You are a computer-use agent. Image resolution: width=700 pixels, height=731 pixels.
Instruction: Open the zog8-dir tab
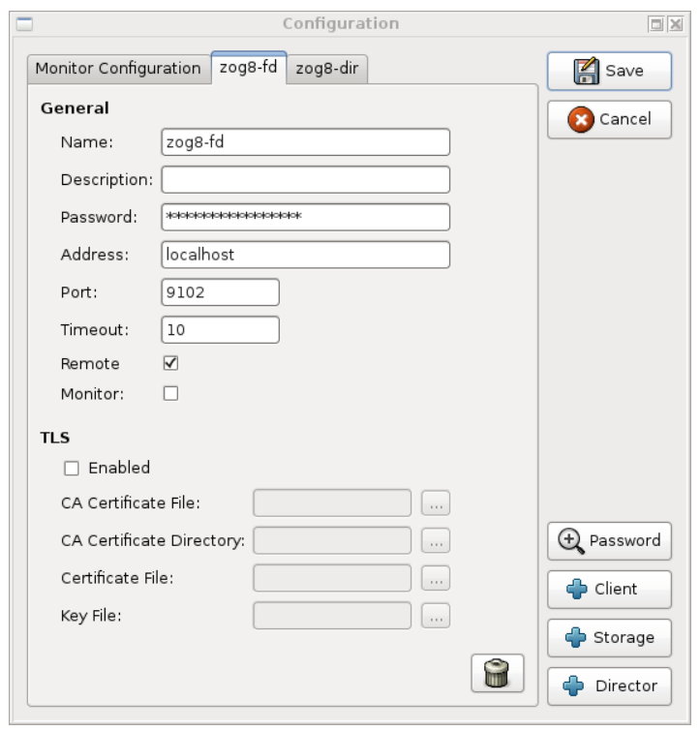[x=326, y=69]
